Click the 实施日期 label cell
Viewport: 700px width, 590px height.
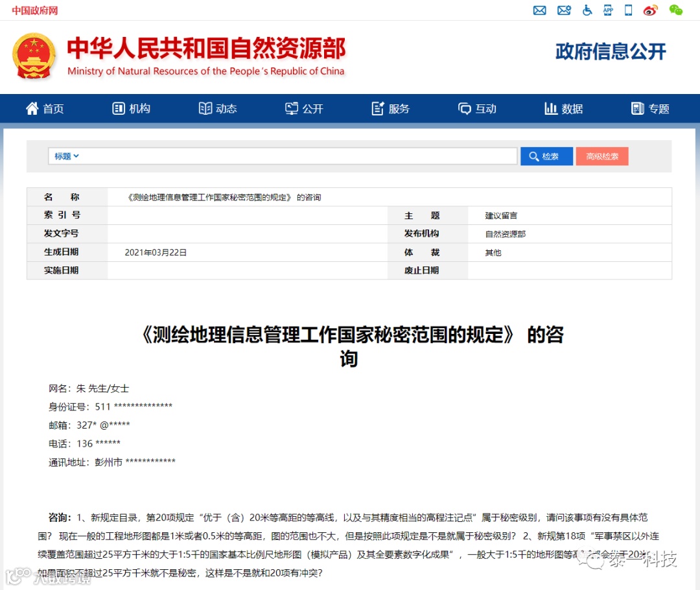click(x=67, y=270)
